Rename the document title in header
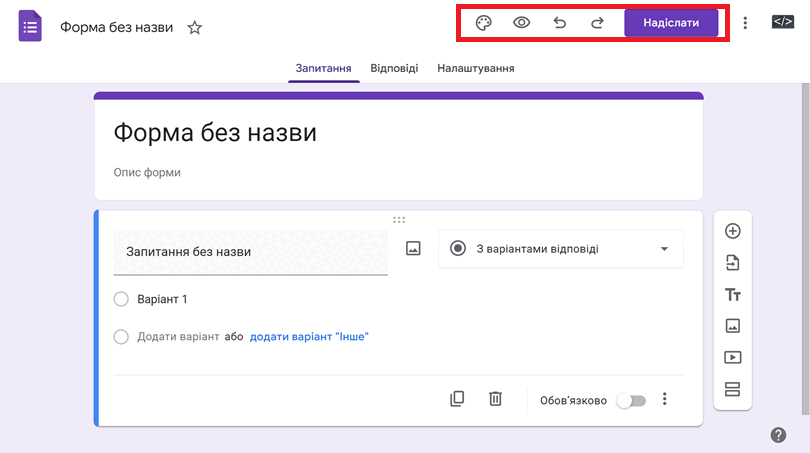Image resolution: width=810 pixels, height=453 pixels. (x=116, y=27)
